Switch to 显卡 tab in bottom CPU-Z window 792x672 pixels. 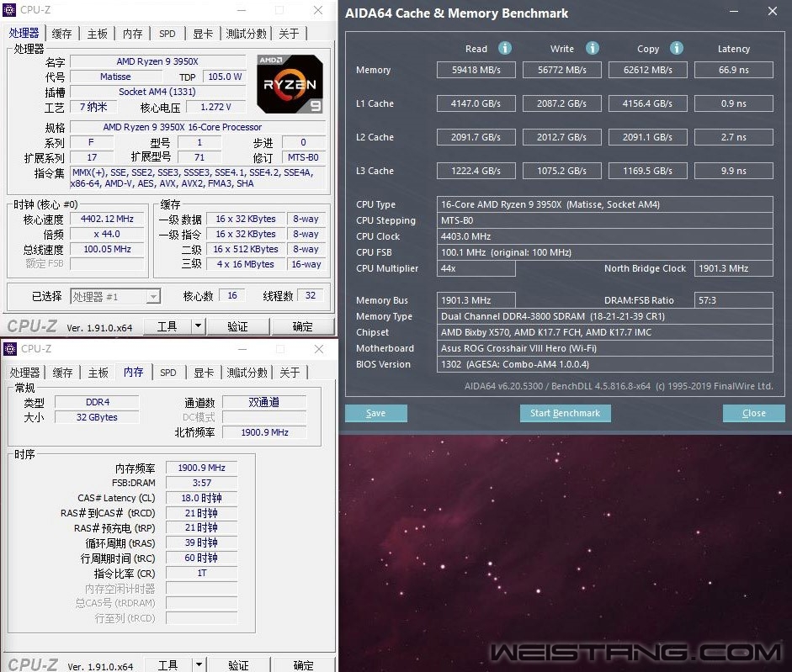click(x=204, y=373)
